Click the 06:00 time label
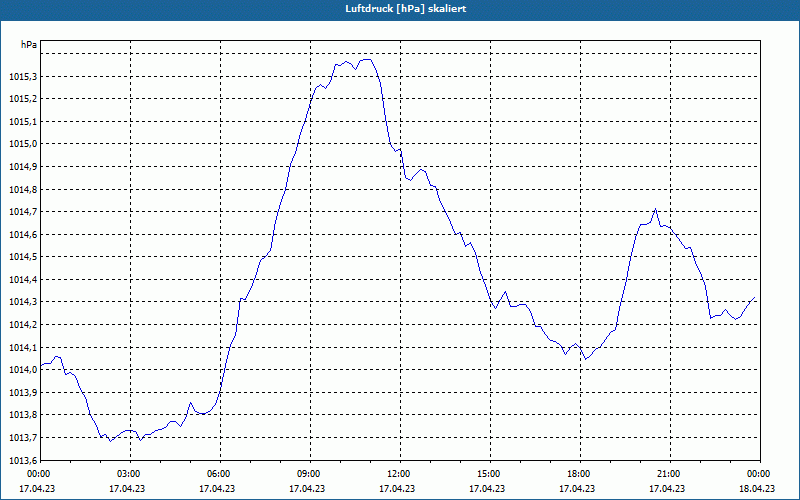Viewport: 800px width, 500px height. [218, 474]
